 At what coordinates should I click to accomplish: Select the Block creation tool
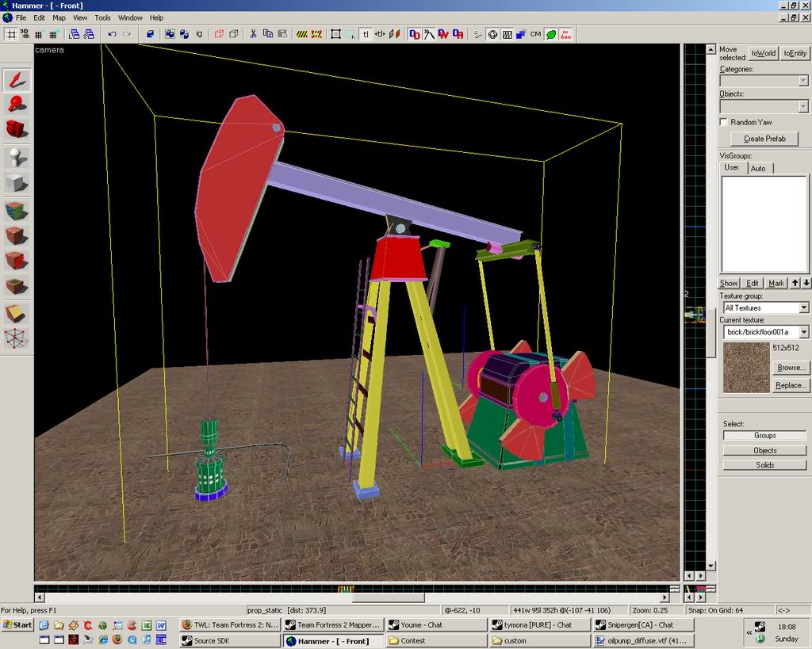(17, 183)
